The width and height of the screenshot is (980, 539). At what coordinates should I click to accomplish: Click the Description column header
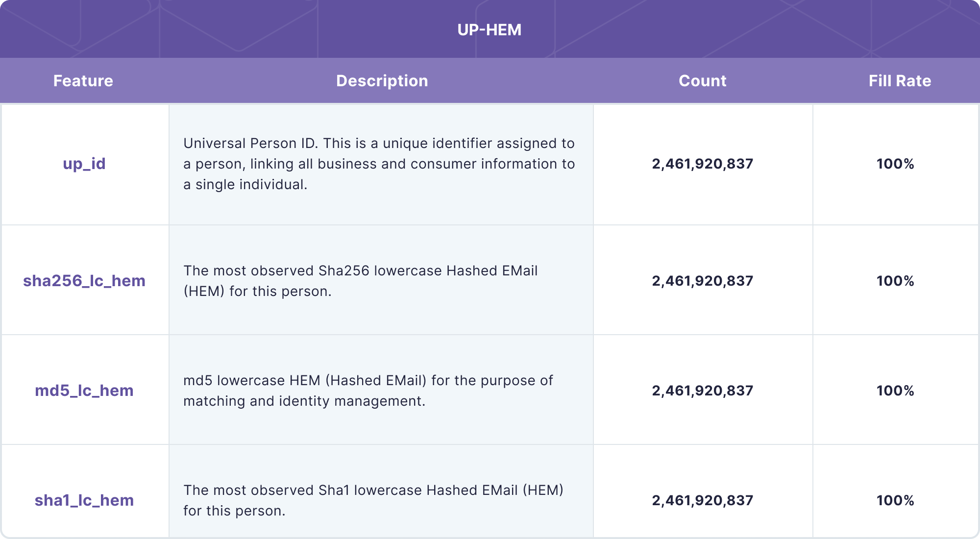point(382,80)
